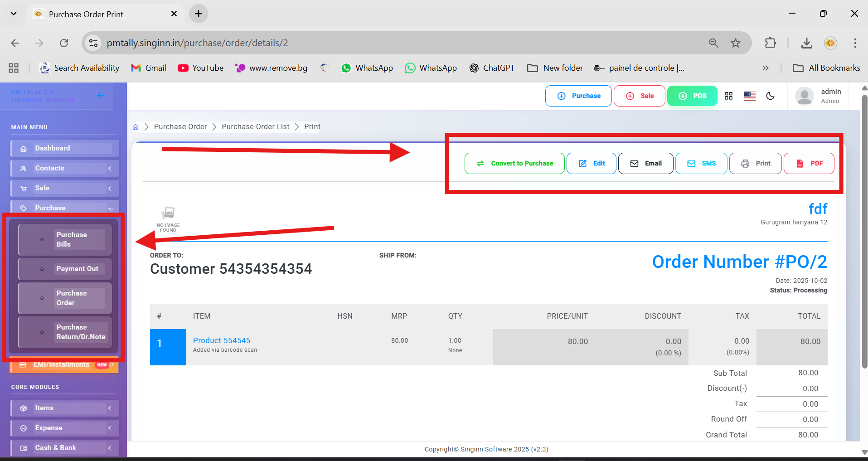Open the Product 554545 link
The width and height of the screenshot is (868, 461).
tap(221, 340)
